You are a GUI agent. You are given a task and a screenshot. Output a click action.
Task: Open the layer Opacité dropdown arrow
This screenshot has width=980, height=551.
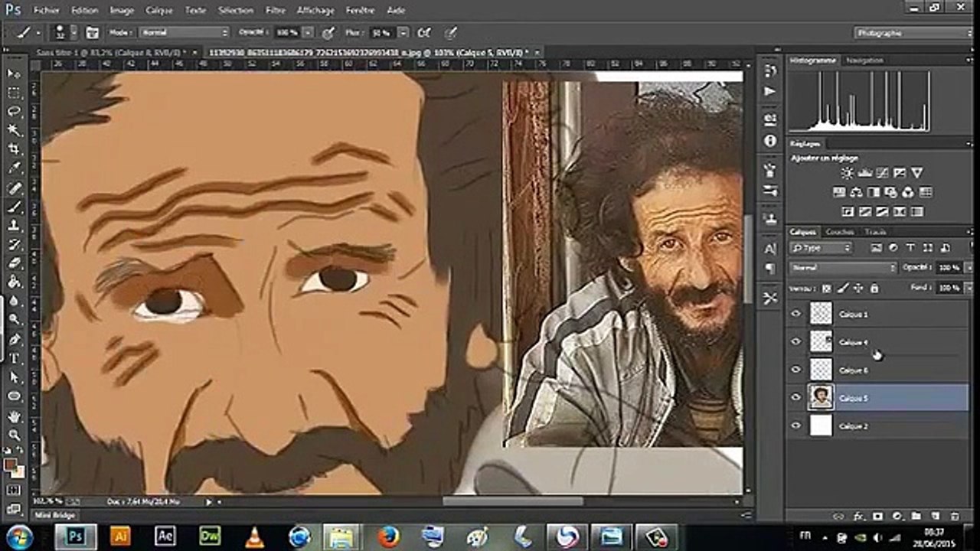[969, 268]
